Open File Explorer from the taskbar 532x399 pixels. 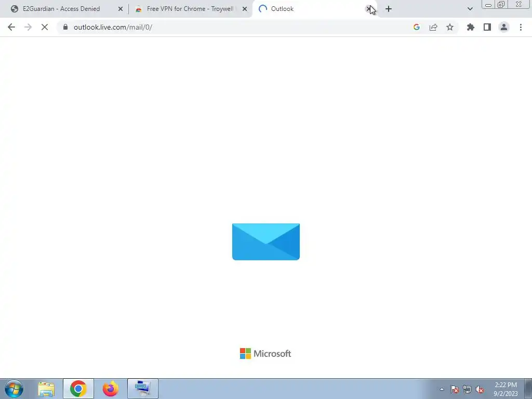click(x=46, y=389)
